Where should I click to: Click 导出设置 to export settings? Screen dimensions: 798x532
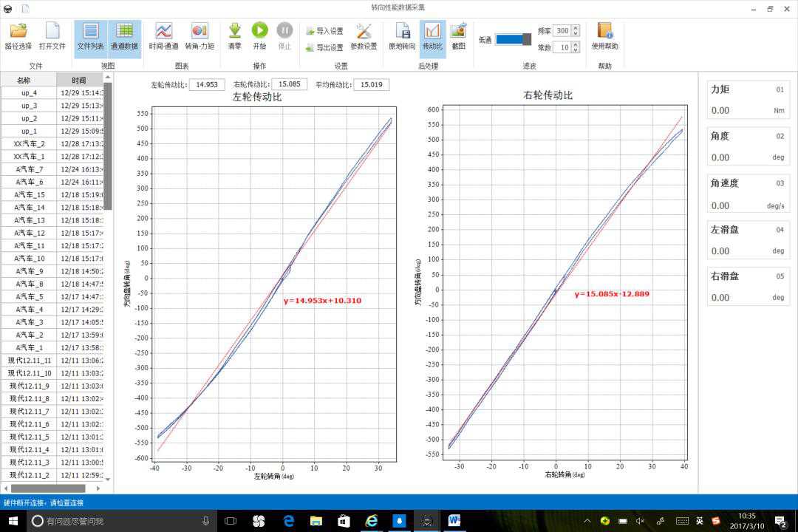coord(324,47)
